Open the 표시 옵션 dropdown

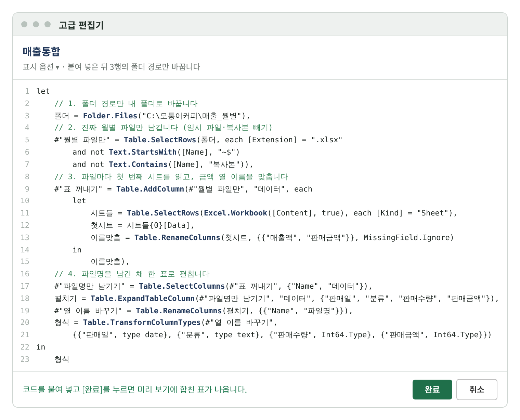point(41,67)
